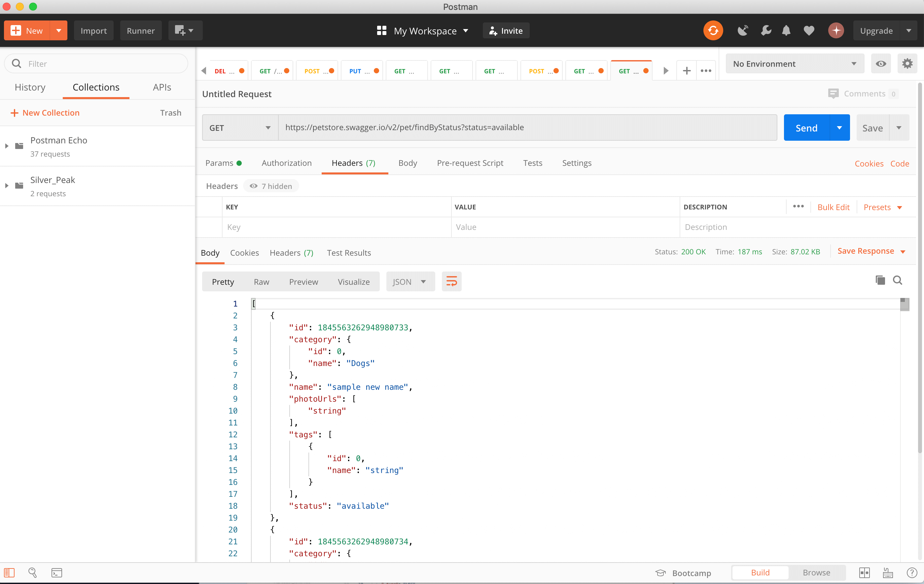
Task: Click the sync status icon
Action: tap(713, 31)
